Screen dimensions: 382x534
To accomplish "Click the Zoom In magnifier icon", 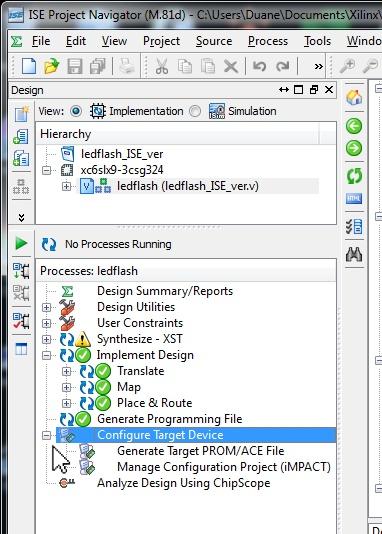I will [347, 66].
